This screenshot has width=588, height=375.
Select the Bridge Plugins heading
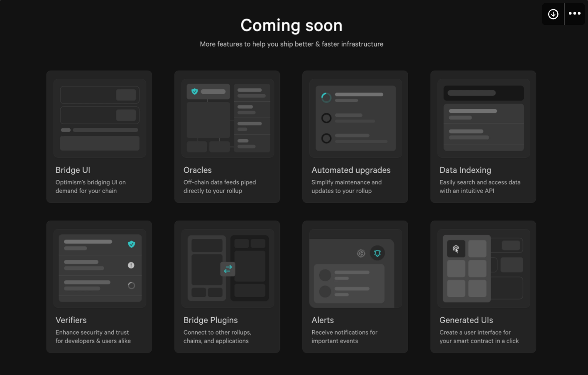click(211, 320)
